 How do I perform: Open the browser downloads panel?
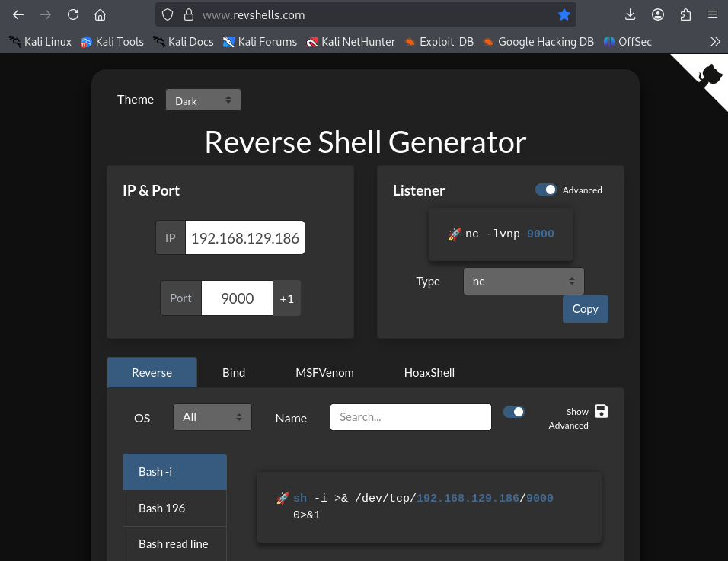[x=630, y=15]
